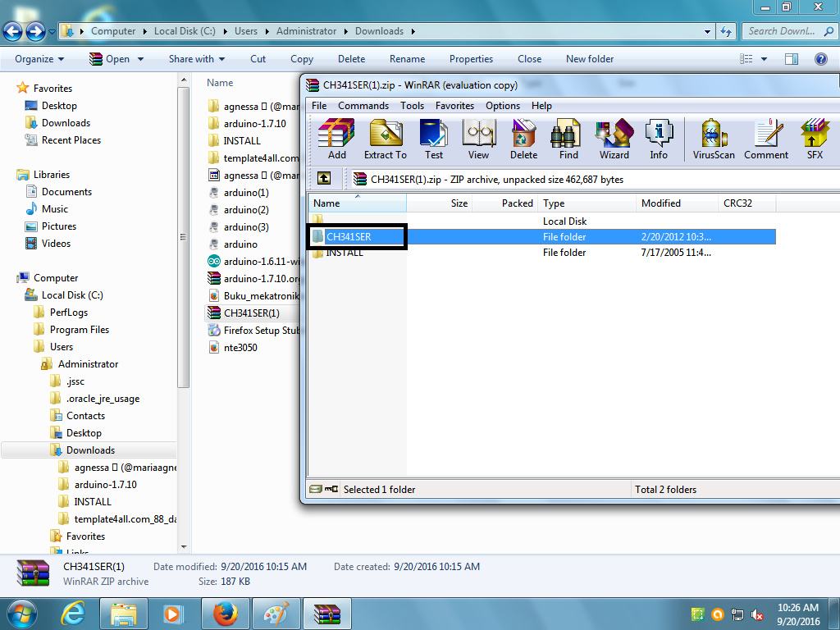Sort by the Modified column header

tap(677, 203)
